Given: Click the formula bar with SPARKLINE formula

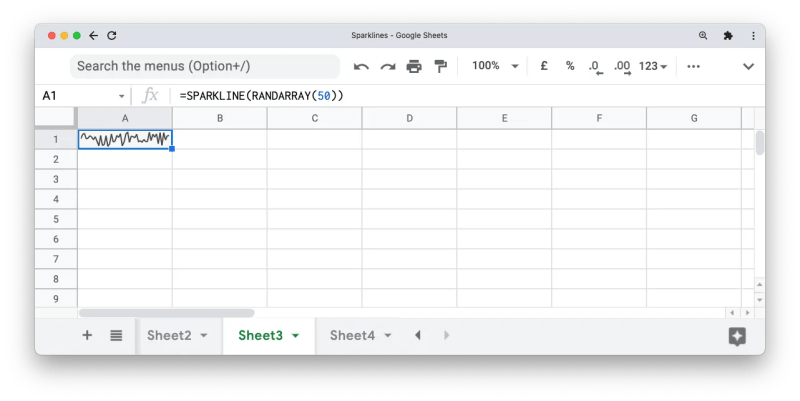Looking at the screenshot, I should coord(469,95).
